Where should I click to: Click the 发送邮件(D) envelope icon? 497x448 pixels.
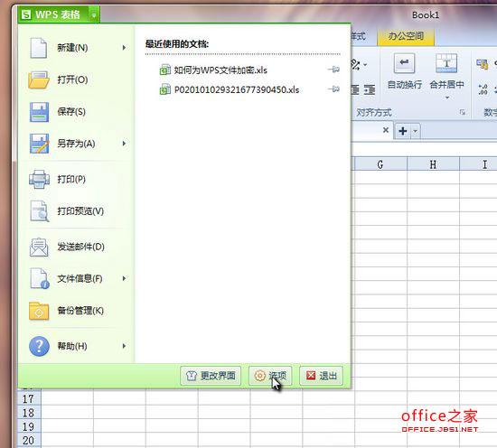coord(39,247)
